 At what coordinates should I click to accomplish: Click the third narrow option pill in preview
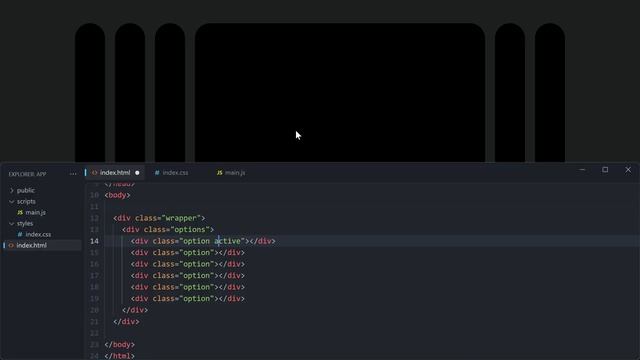point(170,93)
